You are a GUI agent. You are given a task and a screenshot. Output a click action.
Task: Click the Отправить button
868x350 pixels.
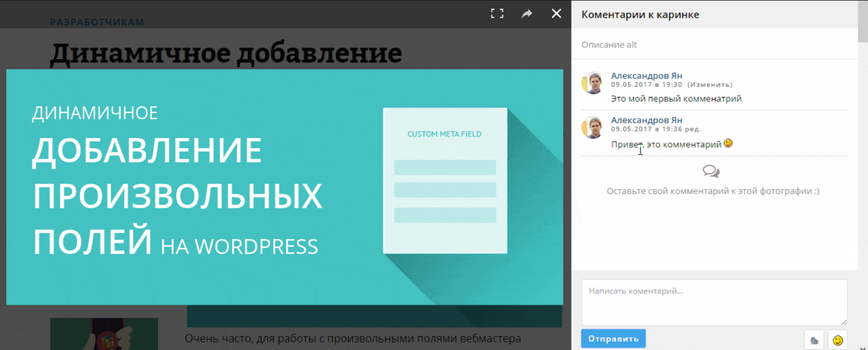[x=614, y=339]
